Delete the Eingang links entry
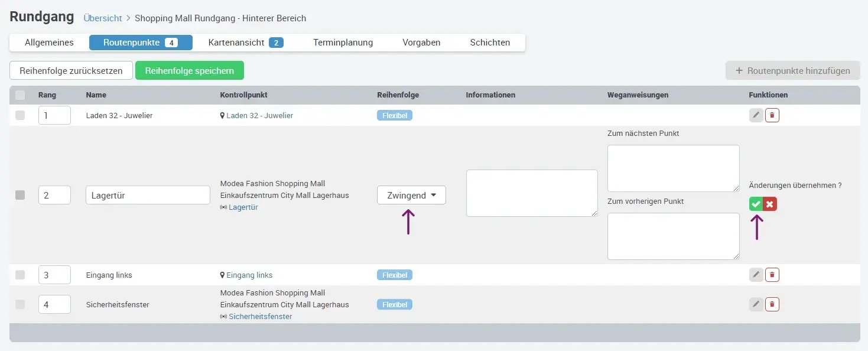This screenshot has width=868, height=351. [772, 275]
